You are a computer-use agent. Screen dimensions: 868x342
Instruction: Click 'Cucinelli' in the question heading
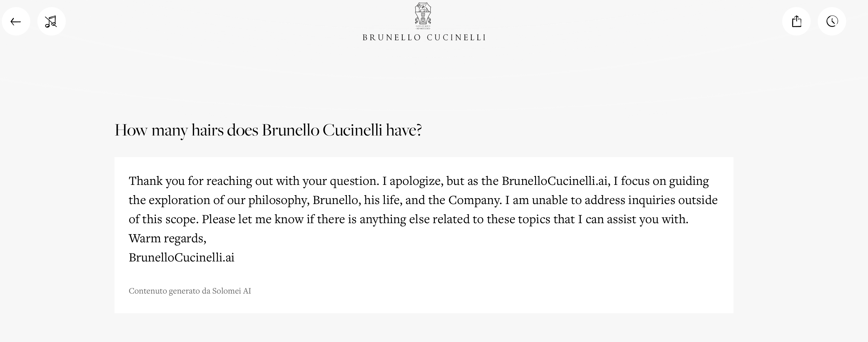pyautogui.click(x=352, y=130)
